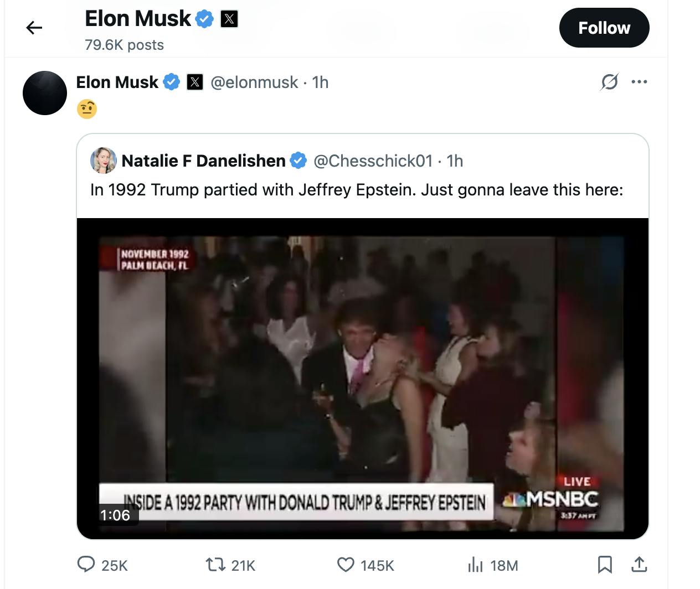Click the back arrow icon
The width and height of the screenshot is (700, 589).
(x=34, y=28)
